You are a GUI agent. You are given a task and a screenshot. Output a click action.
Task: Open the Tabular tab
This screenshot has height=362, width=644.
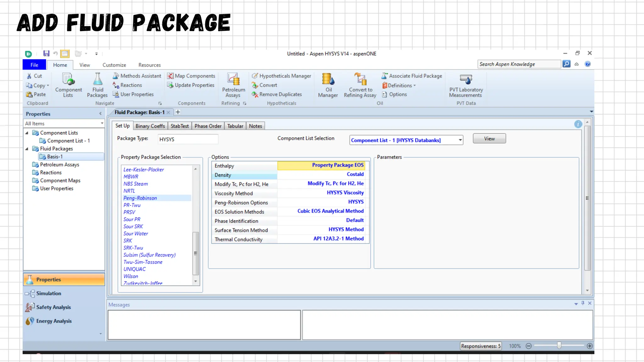pyautogui.click(x=235, y=126)
